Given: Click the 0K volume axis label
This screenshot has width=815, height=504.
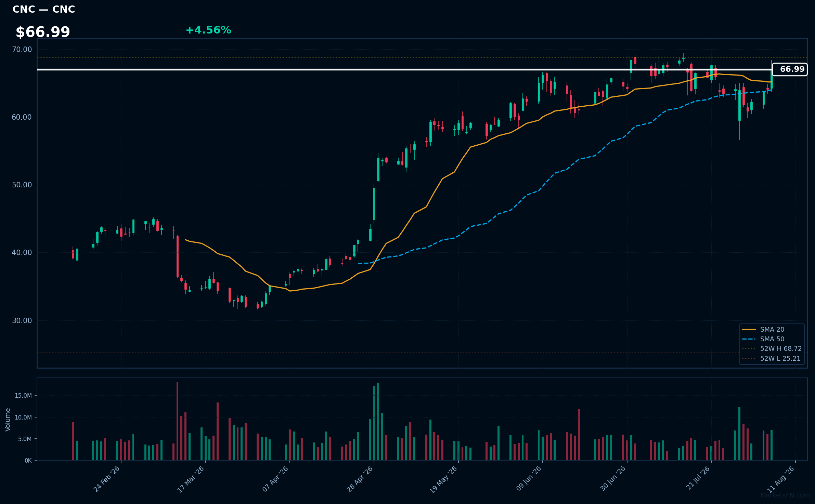Looking at the screenshot, I should pos(28,461).
